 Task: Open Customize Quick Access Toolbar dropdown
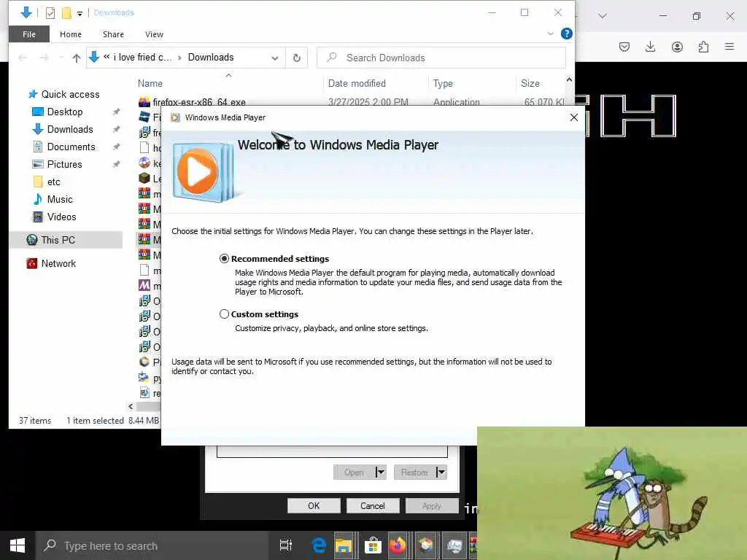tap(80, 13)
